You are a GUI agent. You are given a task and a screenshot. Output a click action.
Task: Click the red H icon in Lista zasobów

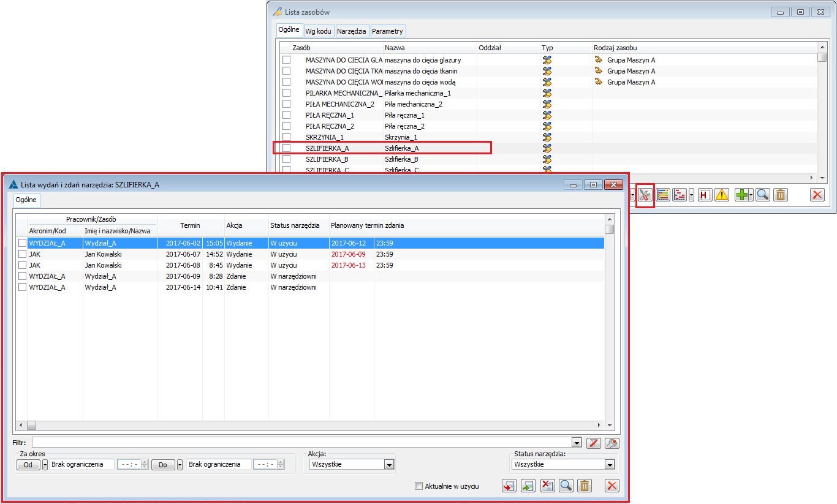[x=705, y=195]
